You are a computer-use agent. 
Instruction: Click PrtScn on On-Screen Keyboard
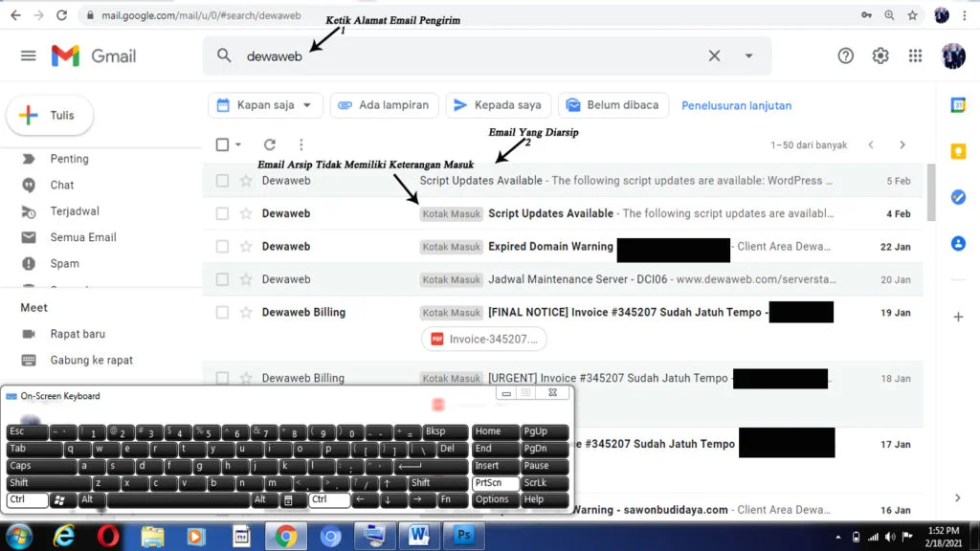pos(495,483)
